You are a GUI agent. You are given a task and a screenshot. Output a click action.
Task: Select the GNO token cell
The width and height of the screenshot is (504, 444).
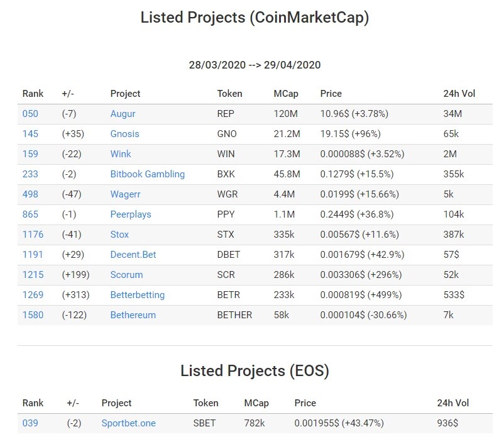(227, 134)
